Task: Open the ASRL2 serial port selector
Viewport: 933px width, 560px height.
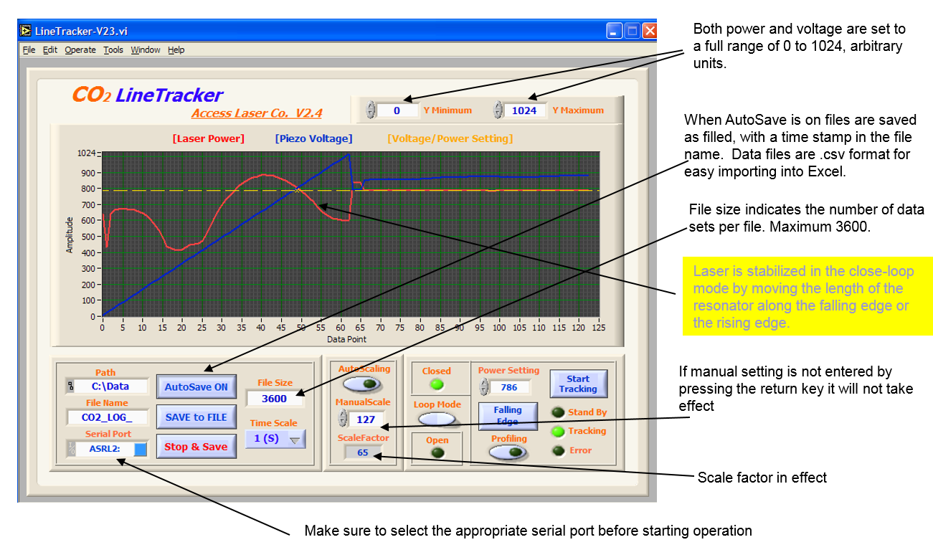Action: coord(140,450)
